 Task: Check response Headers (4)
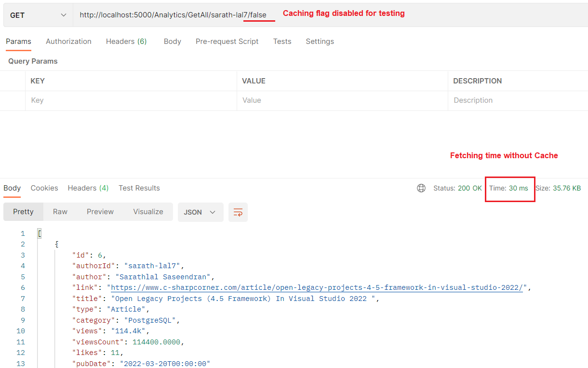tap(88, 188)
